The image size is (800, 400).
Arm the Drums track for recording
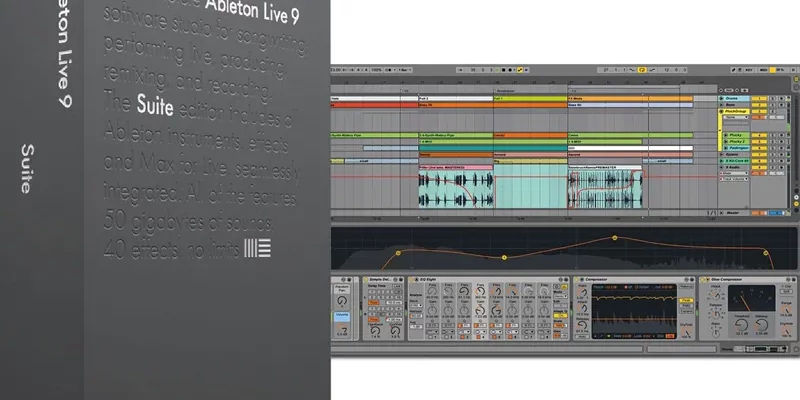pos(781,98)
